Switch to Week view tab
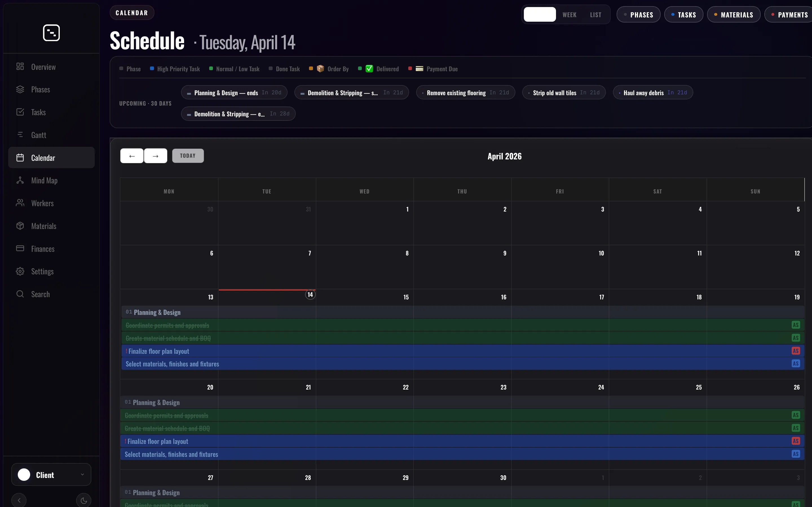Viewport: 812px width, 507px height. 570,15
